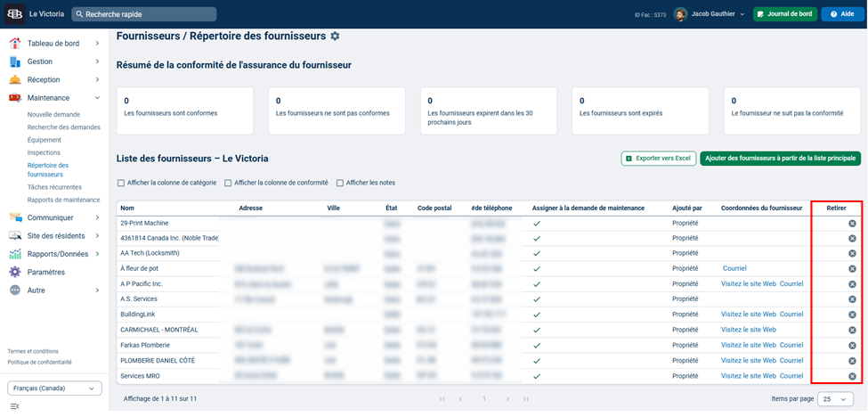868x417 pixels.
Task: Open the page settings gear icon
Action: [x=335, y=36]
